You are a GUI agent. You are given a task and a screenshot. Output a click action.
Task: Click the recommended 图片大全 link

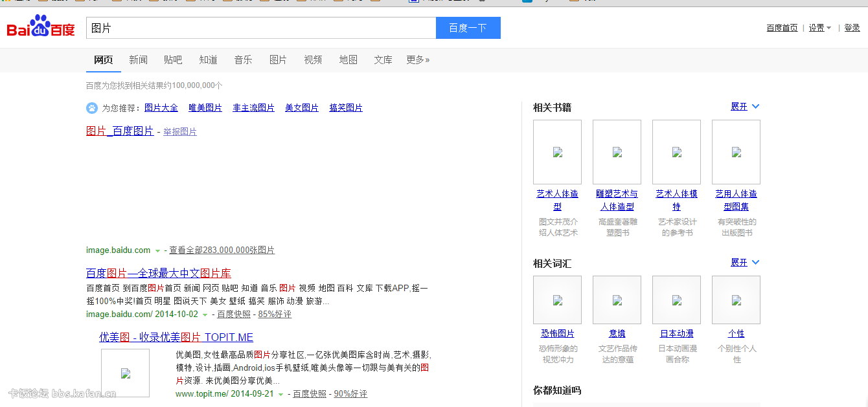click(161, 108)
